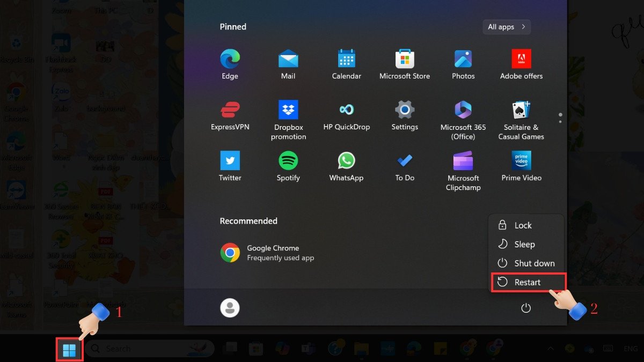The width and height of the screenshot is (644, 362).
Task: Launch Microsoft Clipchamp icon
Action: [463, 161]
